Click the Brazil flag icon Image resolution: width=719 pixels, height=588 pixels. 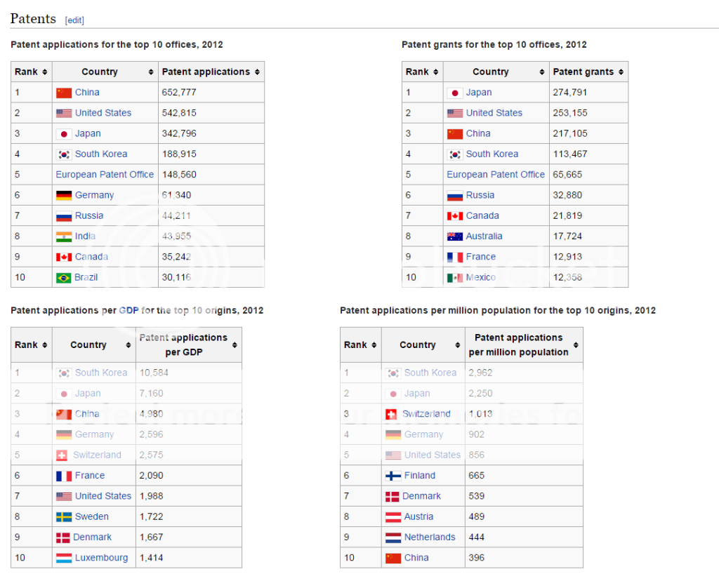pos(64,278)
